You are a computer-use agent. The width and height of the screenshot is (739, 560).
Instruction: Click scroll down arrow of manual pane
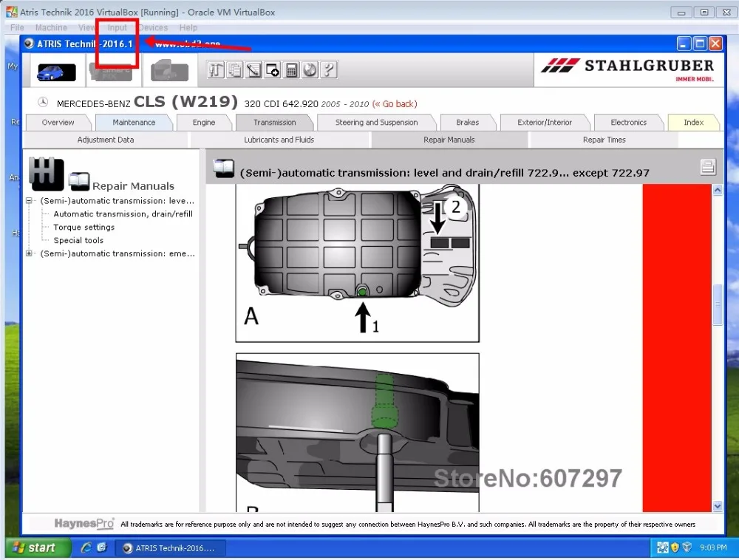tap(718, 506)
